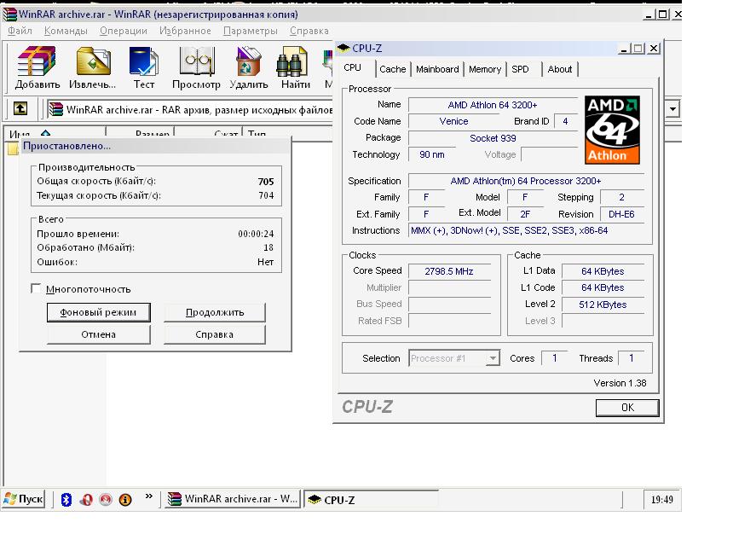Click the Пуск Start button
Image resolution: width=756 pixels, height=557 pixels.
pyautogui.click(x=24, y=499)
